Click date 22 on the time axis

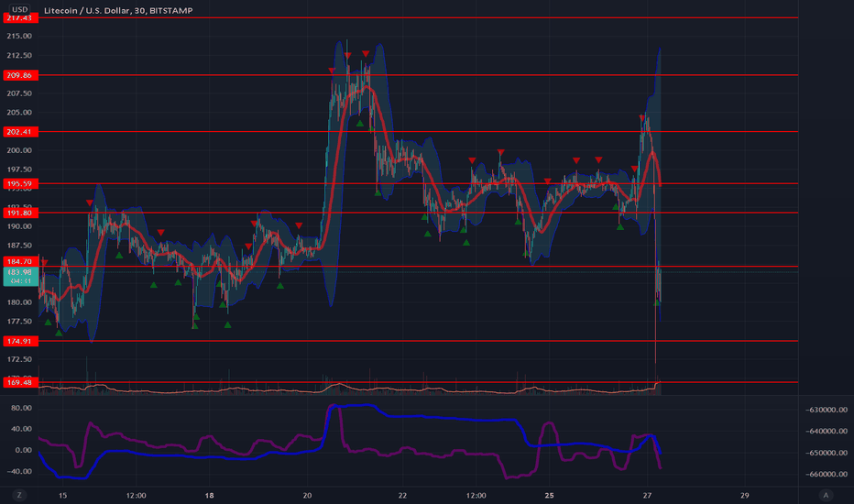[402, 496]
